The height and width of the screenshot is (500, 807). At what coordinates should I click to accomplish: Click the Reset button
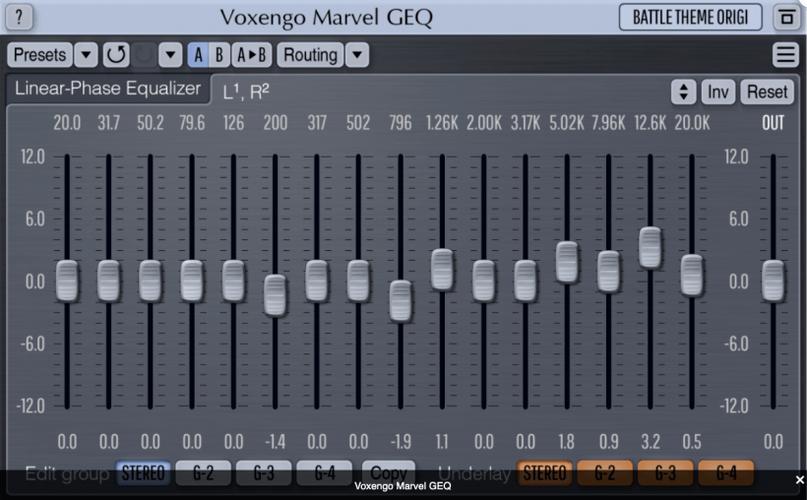[767, 92]
